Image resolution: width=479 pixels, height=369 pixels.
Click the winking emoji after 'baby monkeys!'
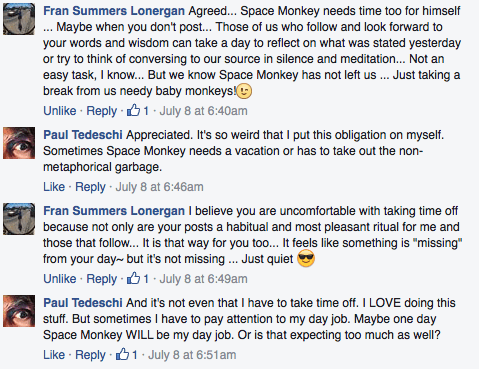coord(244,91)
